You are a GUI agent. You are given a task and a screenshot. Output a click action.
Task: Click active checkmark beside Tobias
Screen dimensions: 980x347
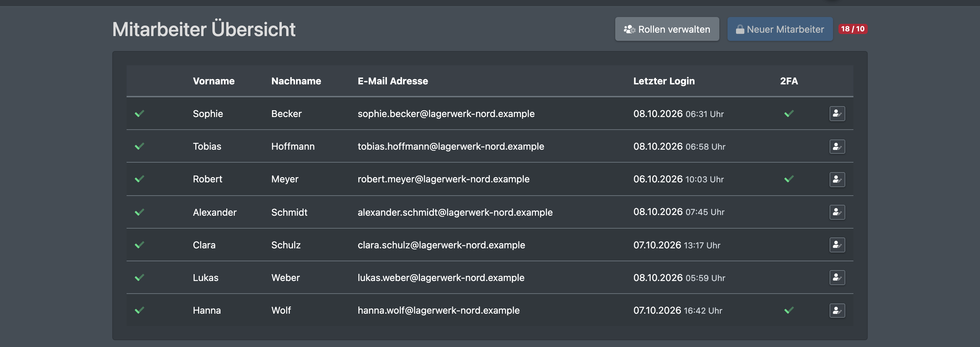(x=139, y=146)
